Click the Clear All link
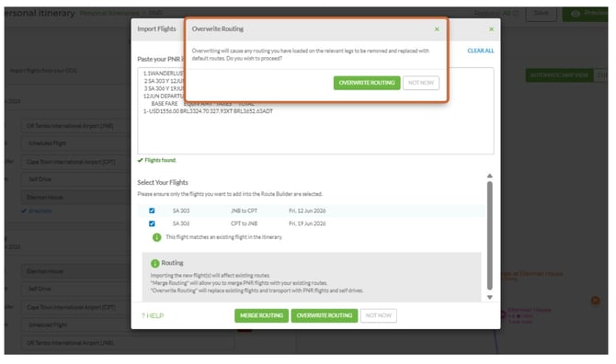Screen dimensions: 616x364 481,51
